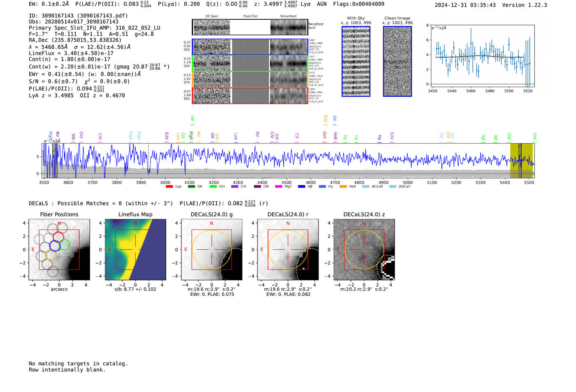Select the EWr: 0, PLAE: 0.082 caption
This screenshot has height=392, width=576.
point(288,295)
